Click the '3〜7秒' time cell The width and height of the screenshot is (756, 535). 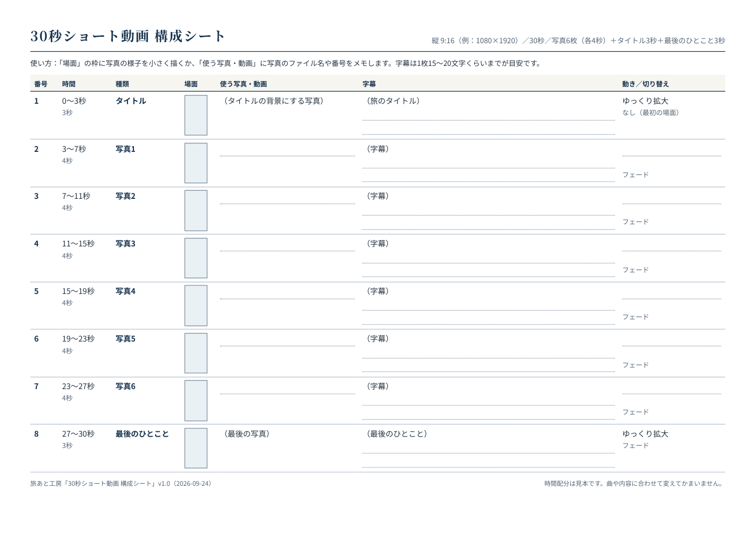pos(74,149)
